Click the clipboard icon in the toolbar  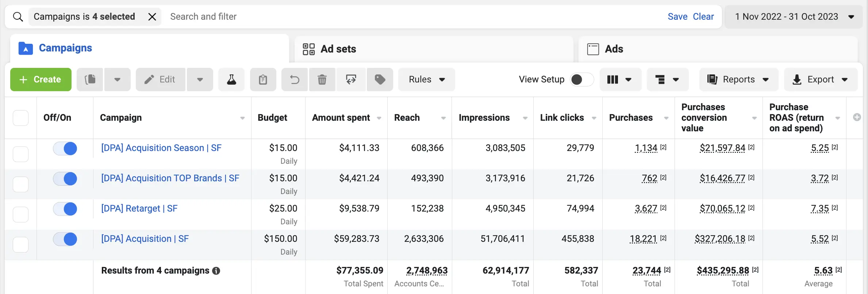click(x=263, y=80)
